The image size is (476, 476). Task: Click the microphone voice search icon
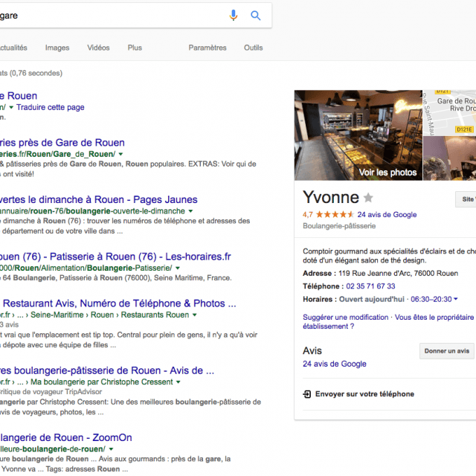pos(233,15)
